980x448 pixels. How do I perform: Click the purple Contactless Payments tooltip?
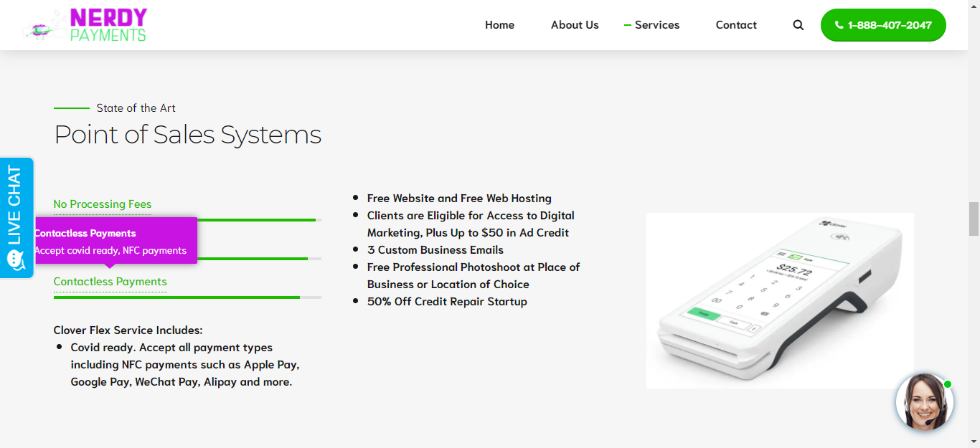point(116,241)
